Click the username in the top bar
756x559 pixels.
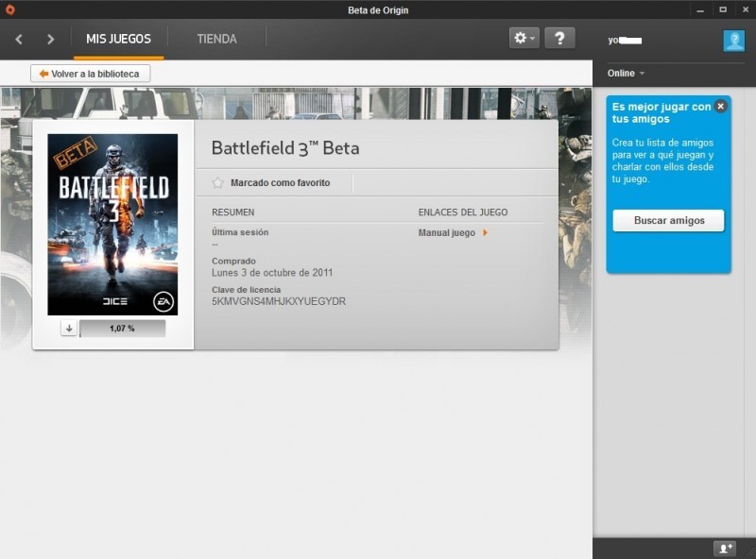[x=625, y=41]
